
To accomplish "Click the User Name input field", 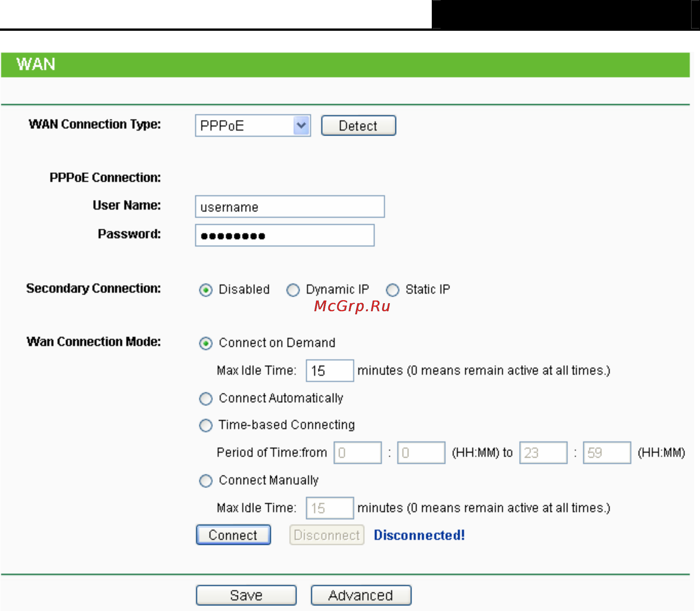I will pos(290,207).
